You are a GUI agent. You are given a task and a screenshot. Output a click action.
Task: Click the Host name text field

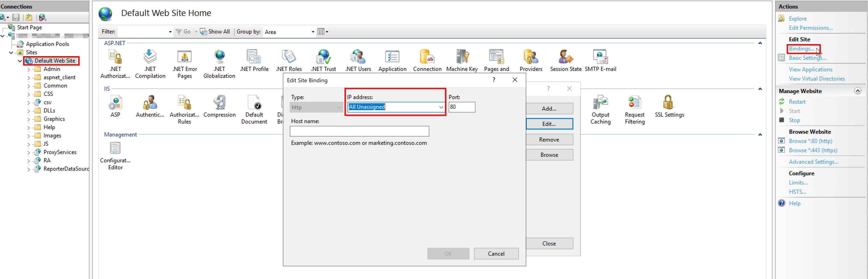click(x=359, y=131)
